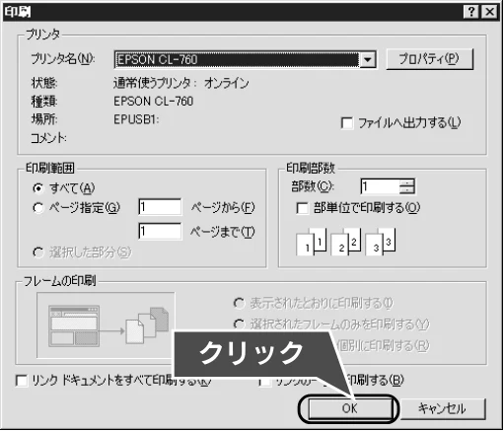Click the ページから(F) start page field

160,207
